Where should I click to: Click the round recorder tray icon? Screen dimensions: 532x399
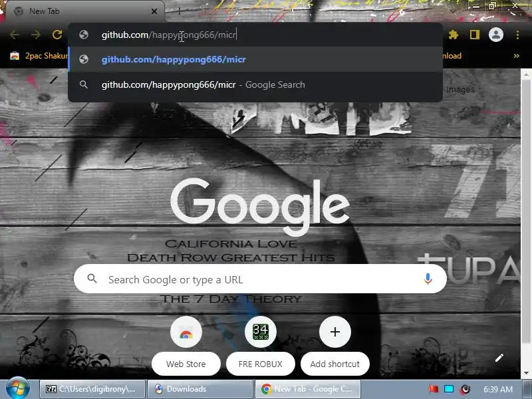coord(465,389)
